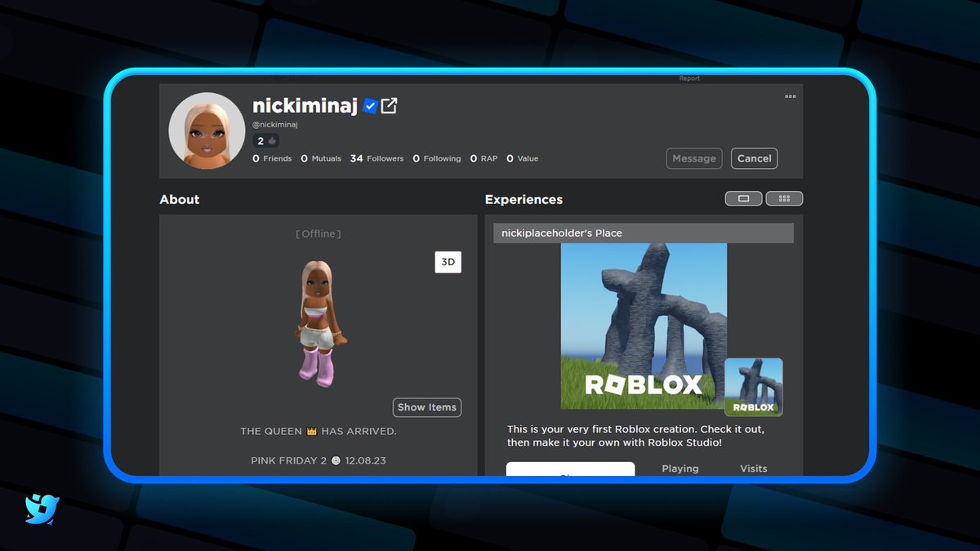Click the [Offline] status text
This screenshot has width=980, height=551.
point(318,233)
